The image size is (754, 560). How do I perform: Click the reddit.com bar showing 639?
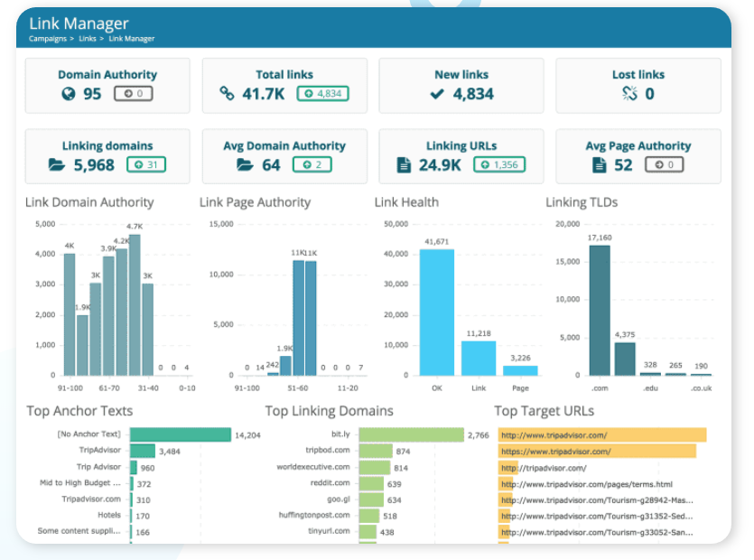pos(371,483)
